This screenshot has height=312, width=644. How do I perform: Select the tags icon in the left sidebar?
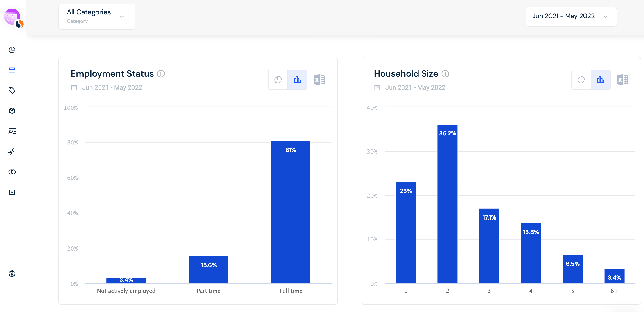(12, 90)
